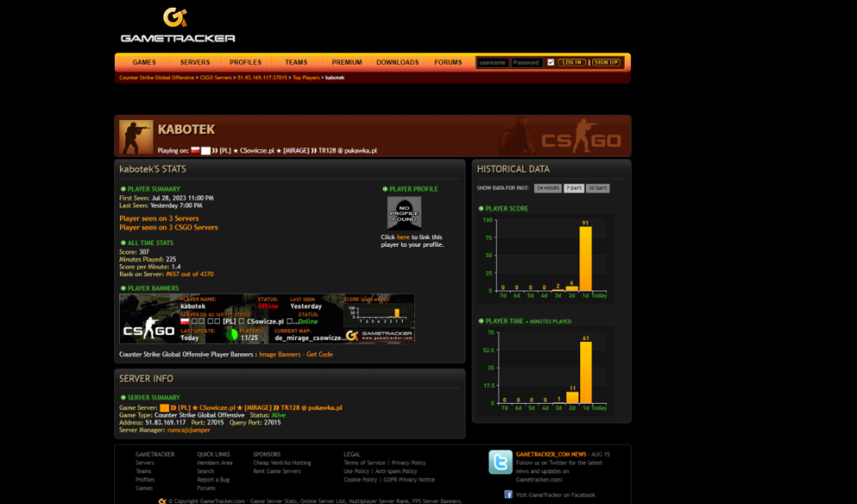Open the 'Cheap Ventrilo Hosting' sponsor link
The image size is (857, 504).
point(282,463)
